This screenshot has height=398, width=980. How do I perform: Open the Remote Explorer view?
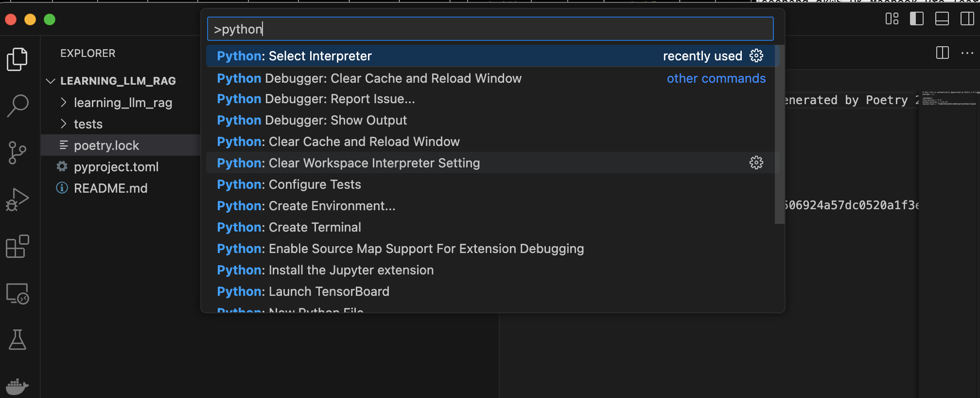(17, 293)
